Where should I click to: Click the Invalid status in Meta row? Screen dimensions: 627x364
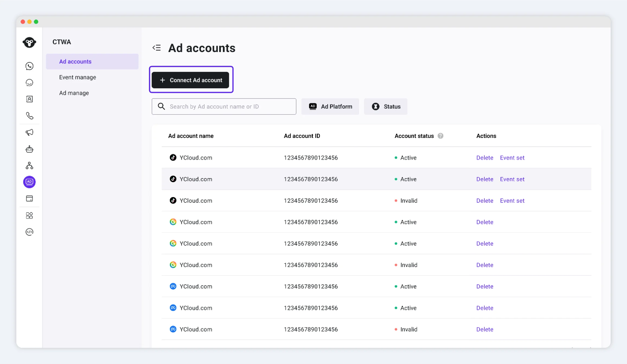(x=409, y=329)
